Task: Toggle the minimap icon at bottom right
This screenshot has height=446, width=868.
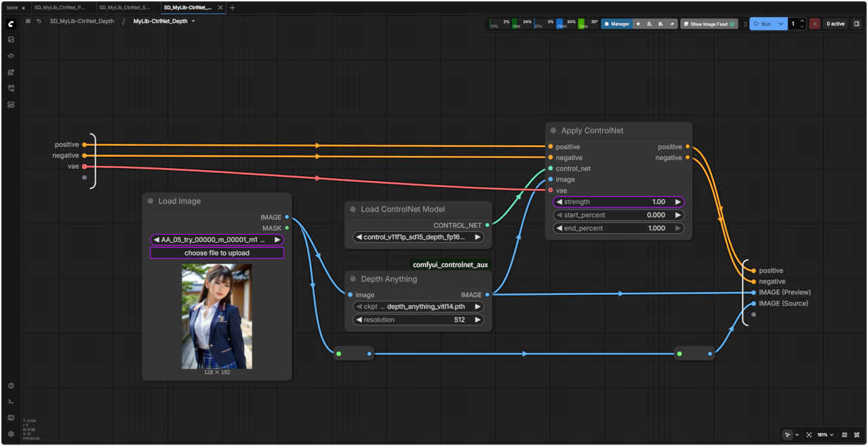Action: [844, 434]
